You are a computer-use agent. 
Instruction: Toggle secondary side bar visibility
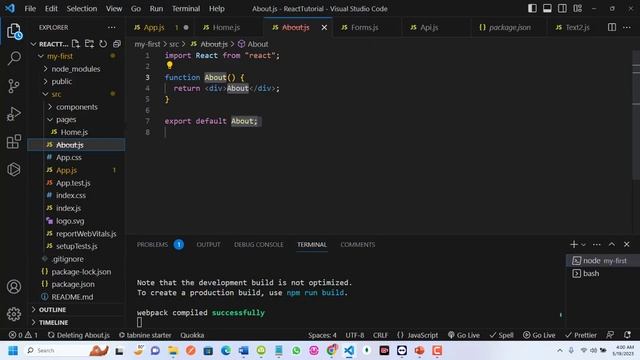click(562, 8)
